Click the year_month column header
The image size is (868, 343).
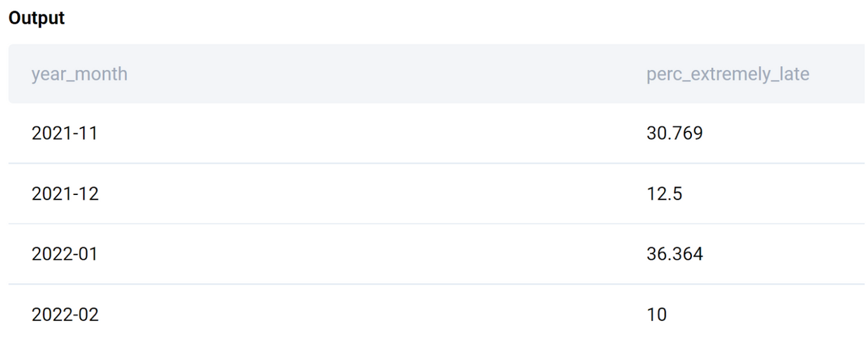79,74
